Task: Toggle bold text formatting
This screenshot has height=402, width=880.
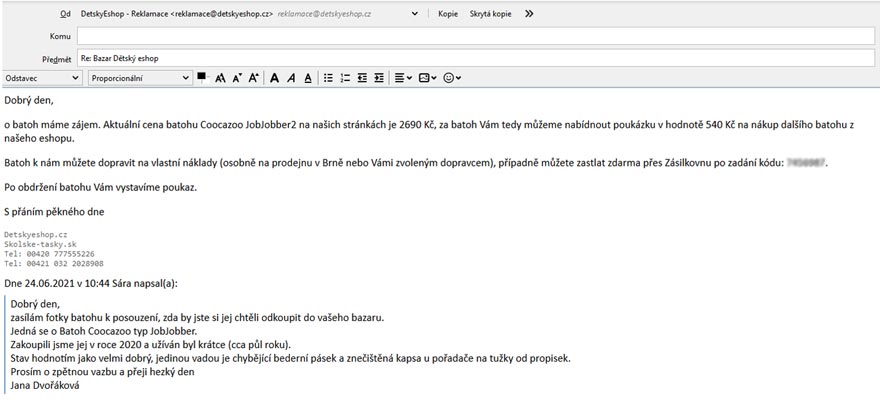Action: (x=274, y=77)
